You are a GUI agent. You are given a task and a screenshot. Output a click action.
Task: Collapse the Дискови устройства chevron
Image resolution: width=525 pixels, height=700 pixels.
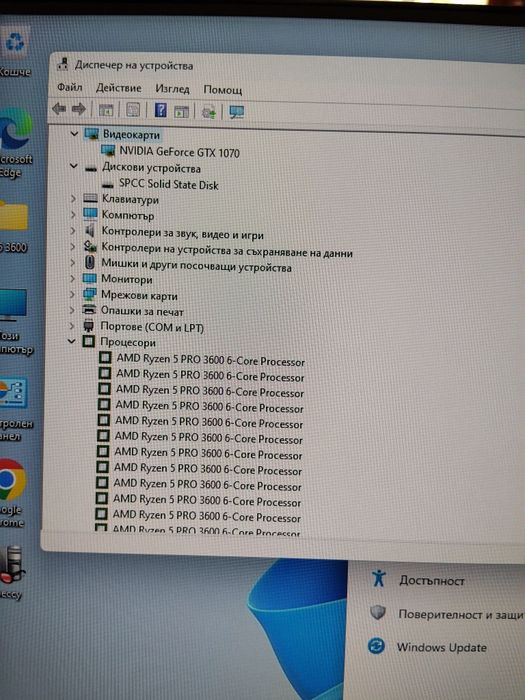pos(73,166)
